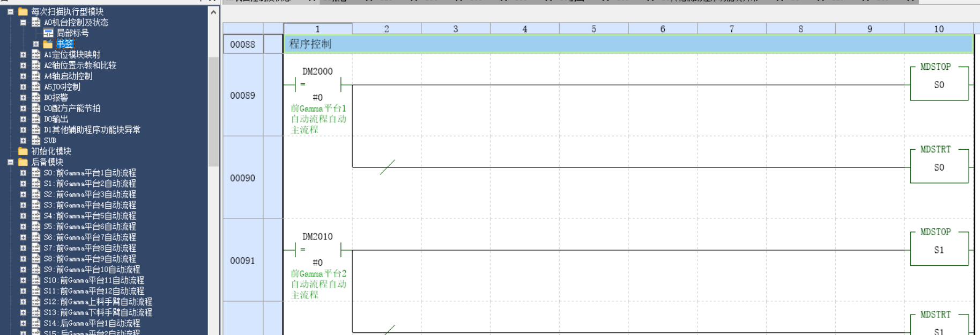Select the 程序控制 comment row
980x335 pixels.
pos(627,44)
